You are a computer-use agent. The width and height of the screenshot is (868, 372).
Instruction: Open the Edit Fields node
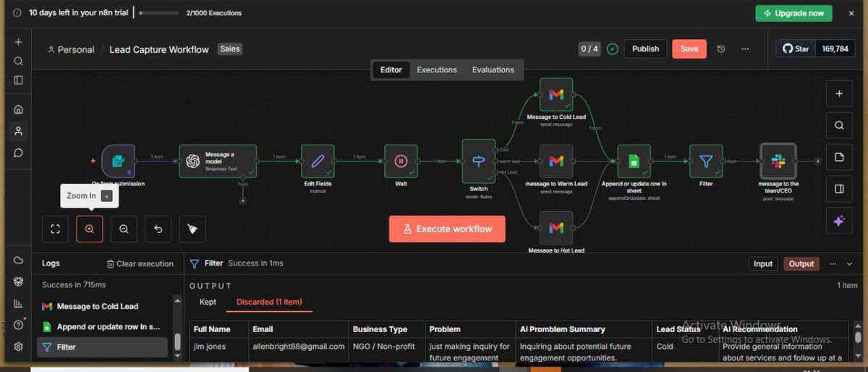click(318, 161)
